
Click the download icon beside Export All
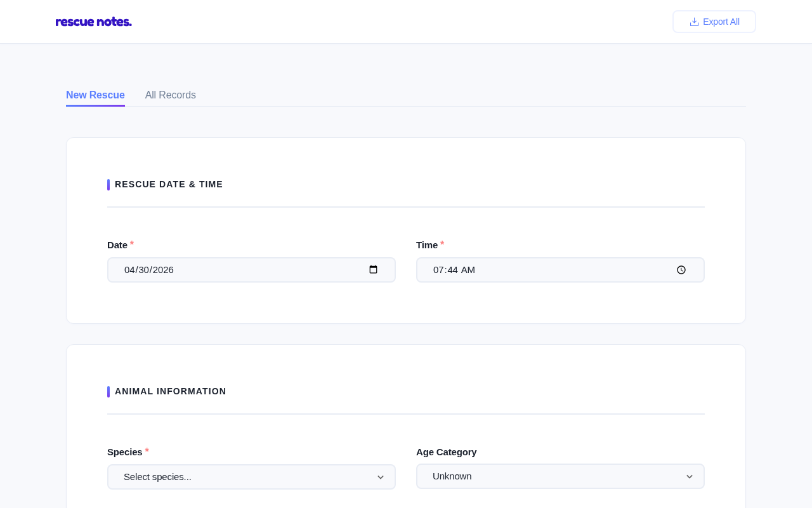pos(694,22)
